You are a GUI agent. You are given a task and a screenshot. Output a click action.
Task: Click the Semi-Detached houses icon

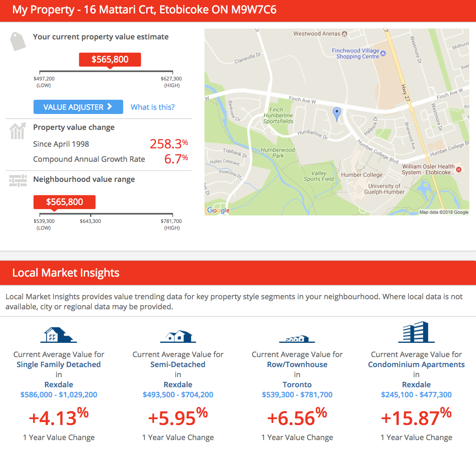click(x=178, y=336)
